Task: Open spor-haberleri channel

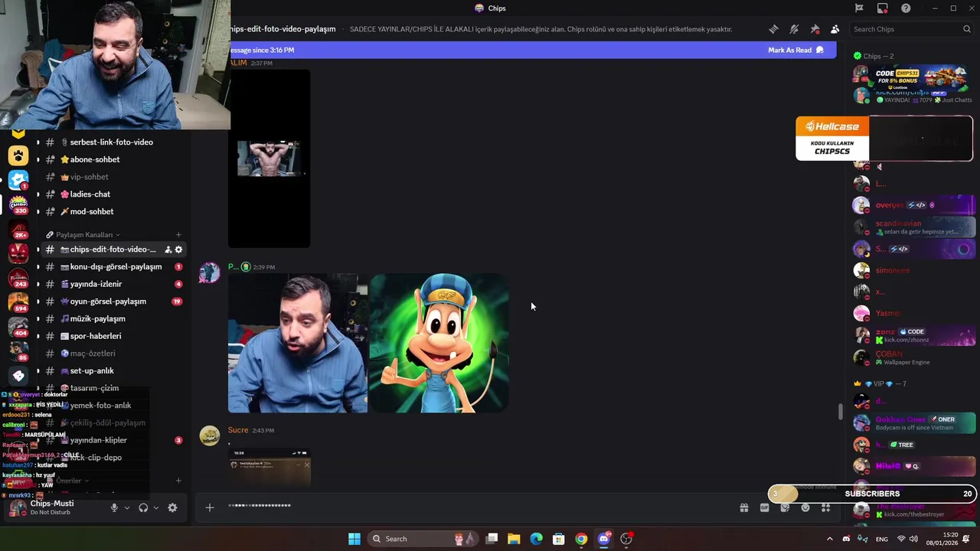Action: click(x=111, y=336)
